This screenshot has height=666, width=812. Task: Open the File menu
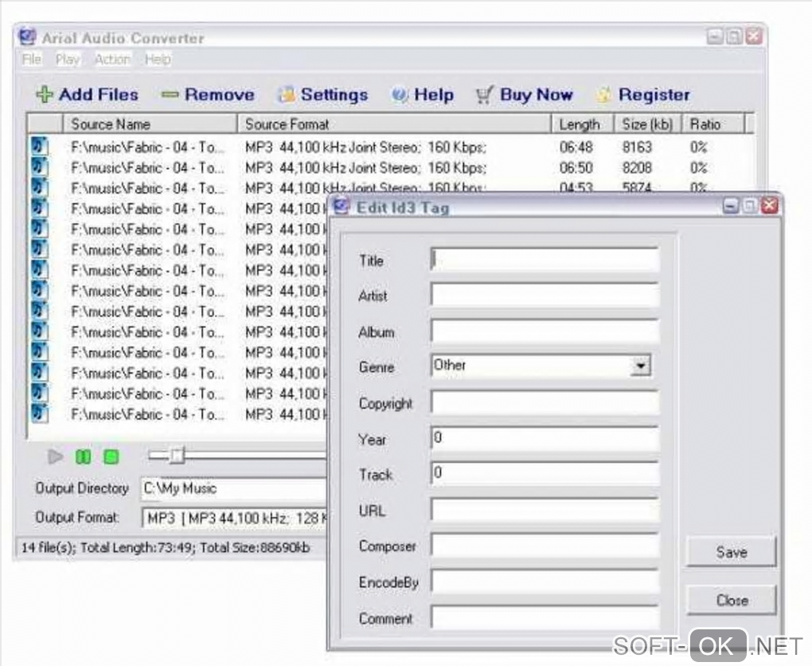point(32,59)
